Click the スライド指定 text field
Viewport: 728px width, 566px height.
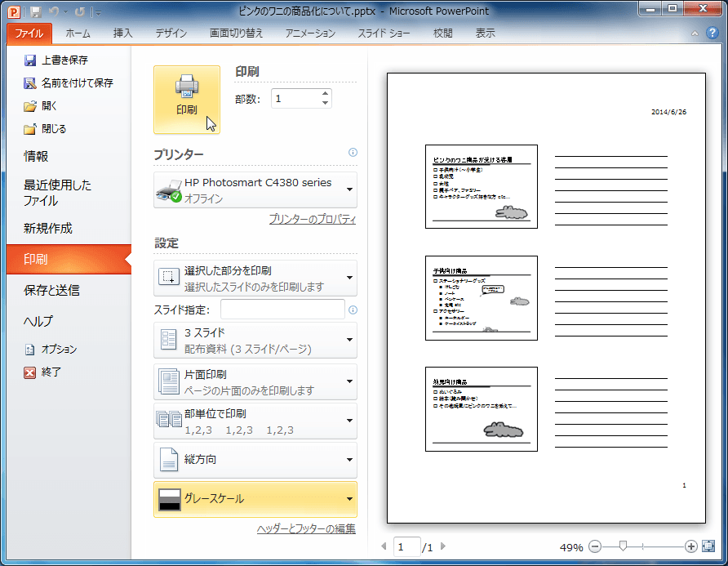pos(282,310)
